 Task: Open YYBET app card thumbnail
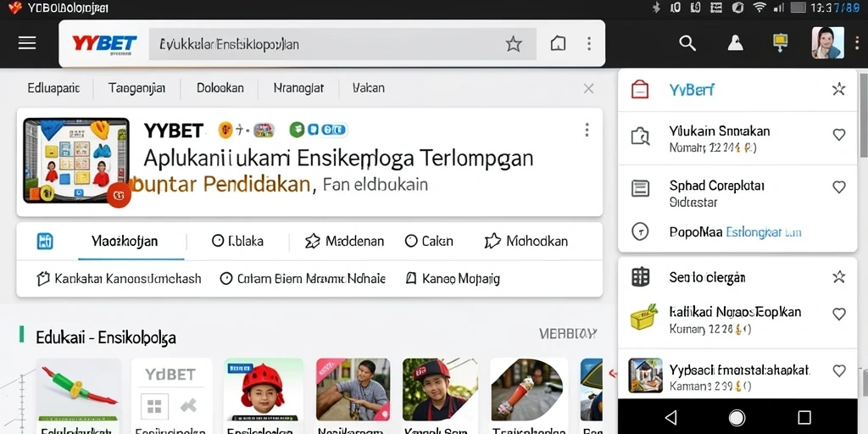coord(75,160)
